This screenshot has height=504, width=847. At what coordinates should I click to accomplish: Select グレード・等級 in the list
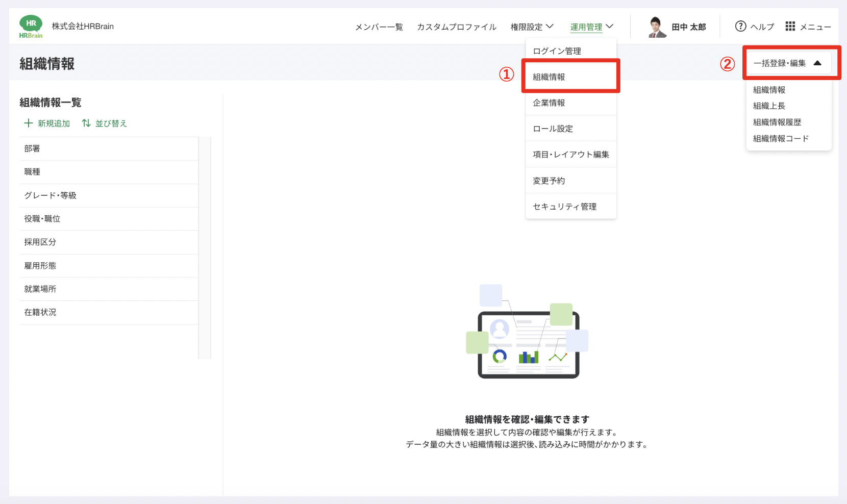50,195
